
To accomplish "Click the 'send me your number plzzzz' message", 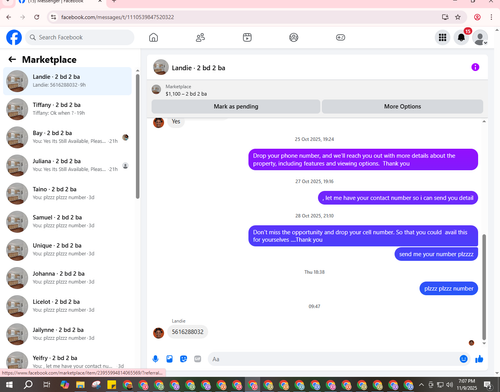I will 436,254.
